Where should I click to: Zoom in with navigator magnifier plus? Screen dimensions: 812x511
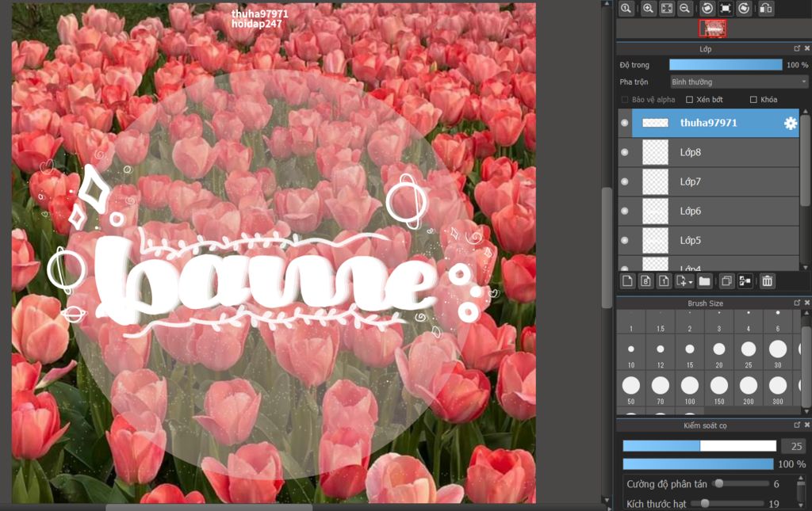(649, 8)
